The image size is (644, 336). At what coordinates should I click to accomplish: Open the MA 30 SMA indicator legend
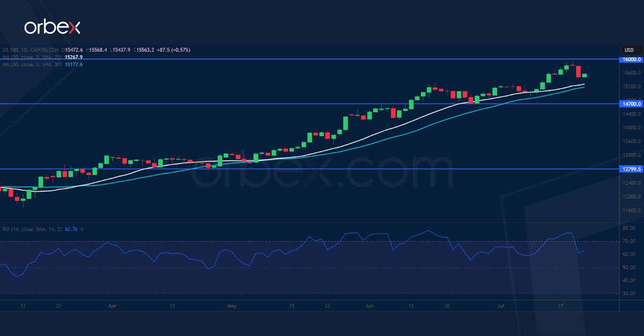(x=31, y=64)
